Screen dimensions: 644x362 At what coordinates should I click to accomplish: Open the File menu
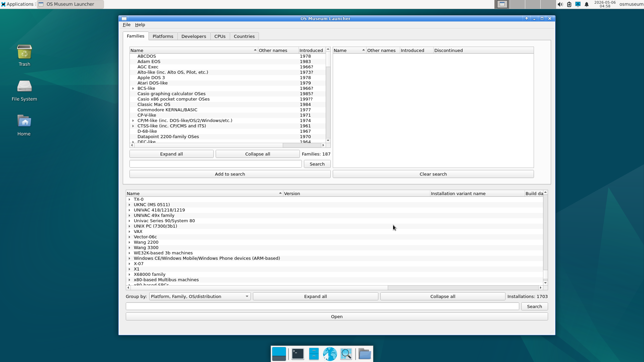pos(126,25)
